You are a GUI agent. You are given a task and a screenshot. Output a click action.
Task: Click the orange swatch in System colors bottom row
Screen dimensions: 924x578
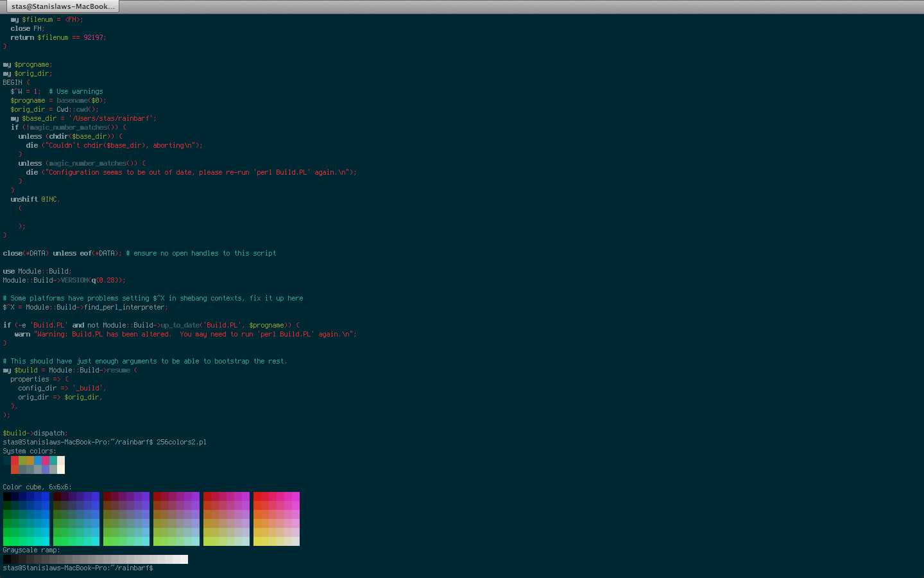point(15,469)
